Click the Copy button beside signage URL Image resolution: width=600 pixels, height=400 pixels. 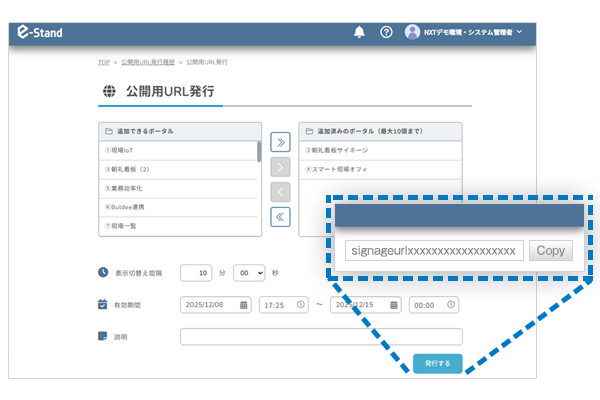point(551,250)
